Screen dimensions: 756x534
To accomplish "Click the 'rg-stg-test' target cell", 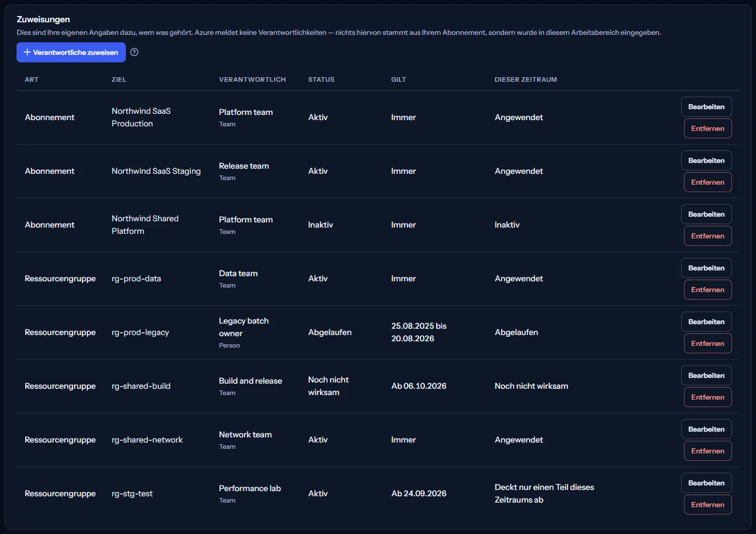I will coord(132,493).
